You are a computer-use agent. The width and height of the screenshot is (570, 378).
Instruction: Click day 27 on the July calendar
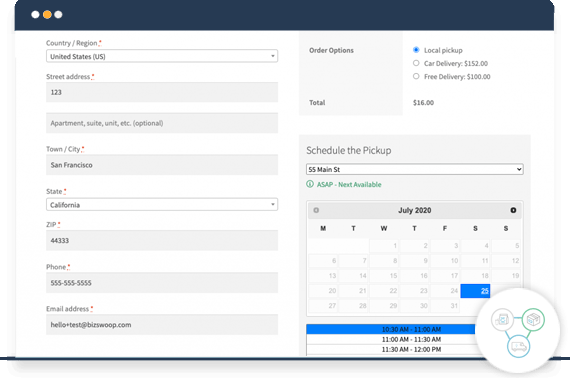323,306
